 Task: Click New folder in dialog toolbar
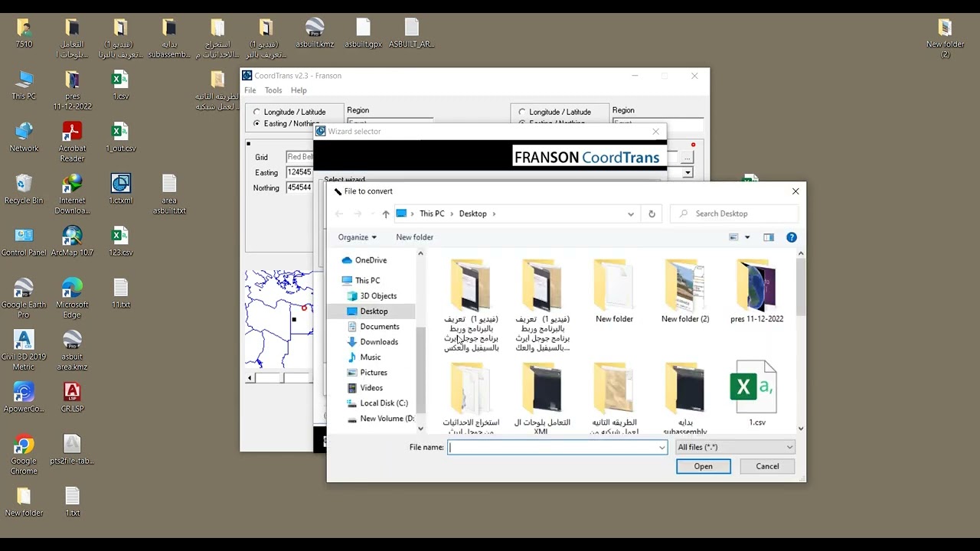pos(414,237)
